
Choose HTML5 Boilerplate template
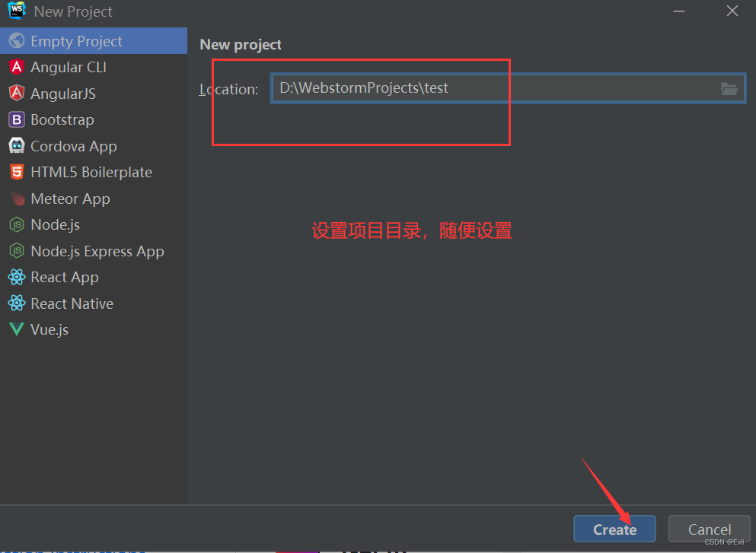click(94, 172)
